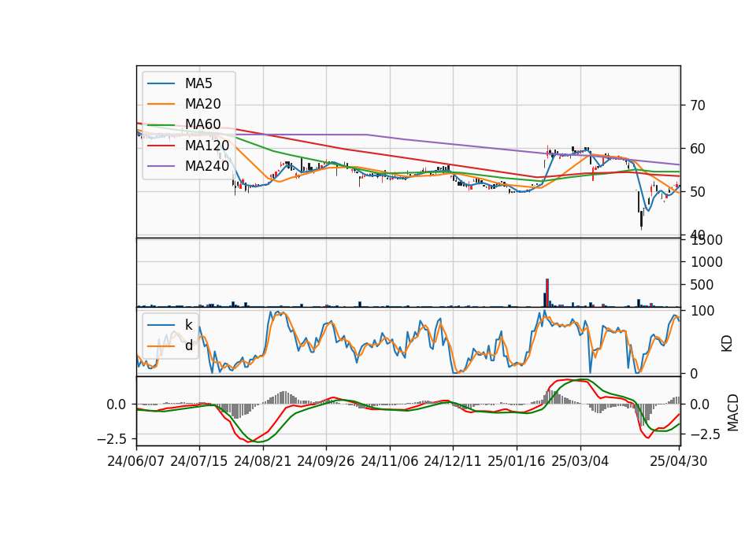Click the blue MA5 legend line sample
Image resolution: width=756 pixels, height=543 pixels.
pos(161,84)
